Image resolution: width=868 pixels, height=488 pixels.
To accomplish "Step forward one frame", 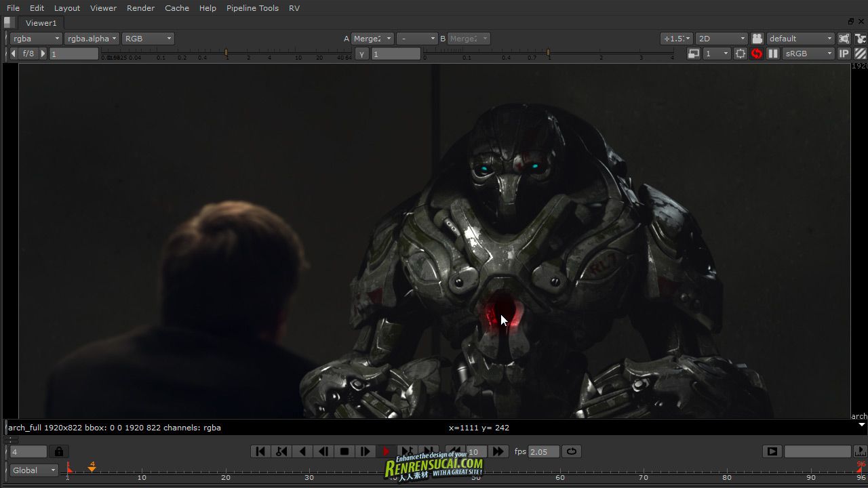I will click(366, 451).
